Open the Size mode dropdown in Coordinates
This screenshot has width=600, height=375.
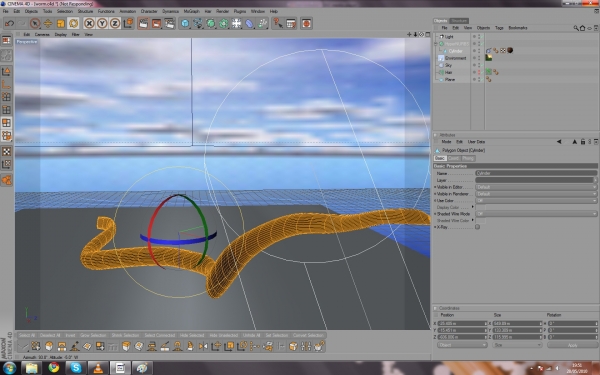pos(517,345)
